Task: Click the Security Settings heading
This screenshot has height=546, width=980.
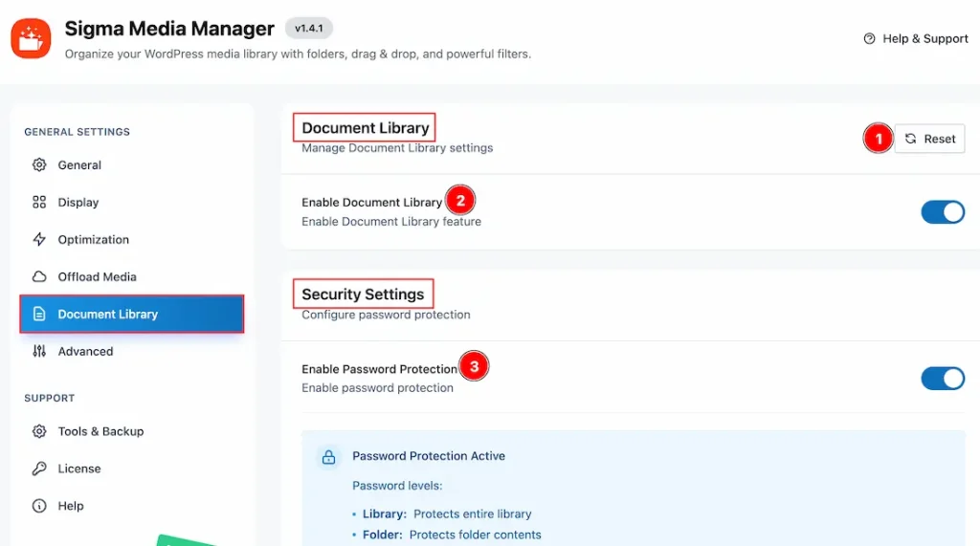Action: 363,295
